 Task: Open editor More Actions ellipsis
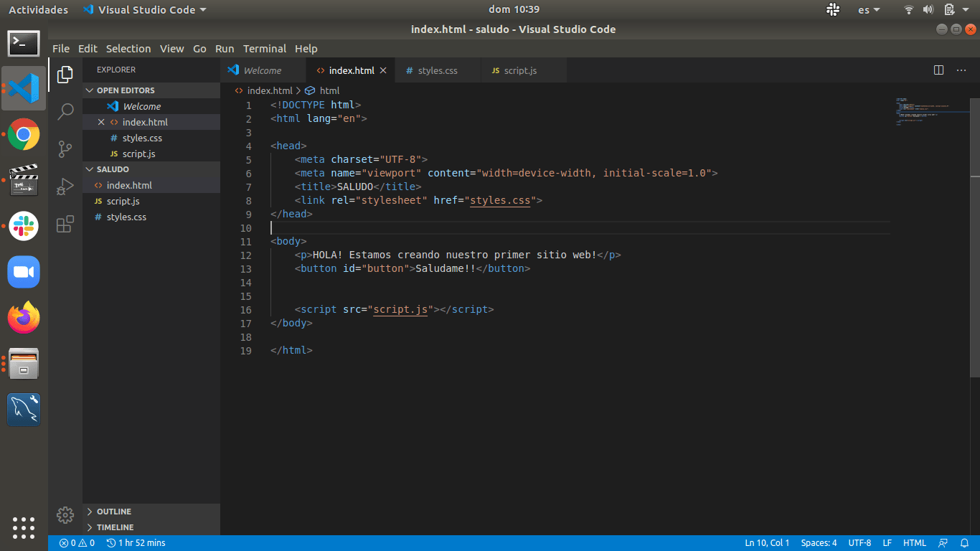[x=960, y=70]
